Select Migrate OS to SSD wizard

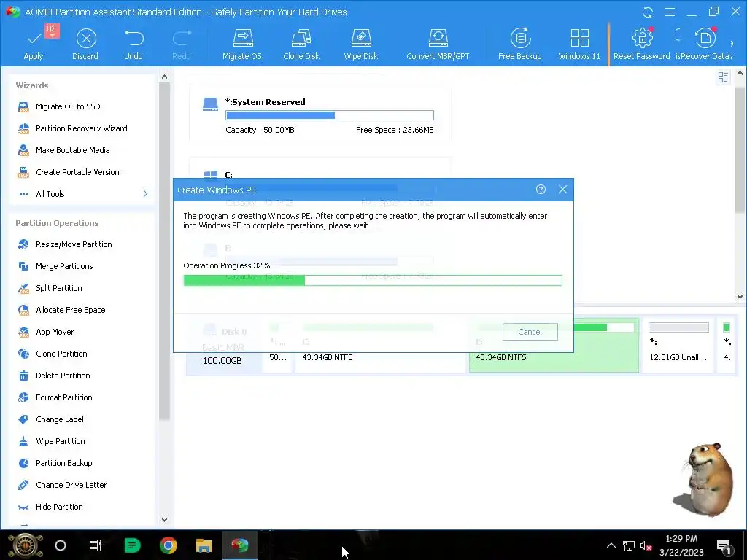tap(68, 106)
